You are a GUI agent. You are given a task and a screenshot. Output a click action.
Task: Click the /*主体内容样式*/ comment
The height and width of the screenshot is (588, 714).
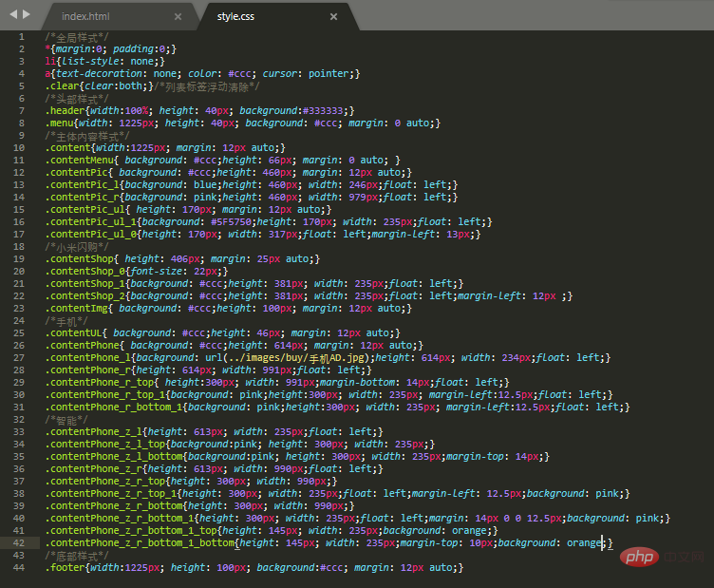pos(87,136)
